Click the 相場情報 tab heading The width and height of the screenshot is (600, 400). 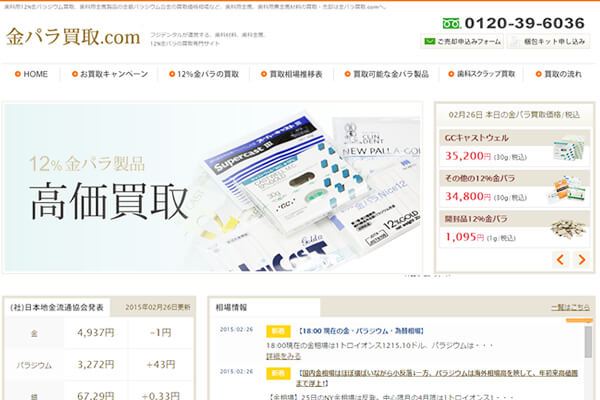tap(232, 307)
